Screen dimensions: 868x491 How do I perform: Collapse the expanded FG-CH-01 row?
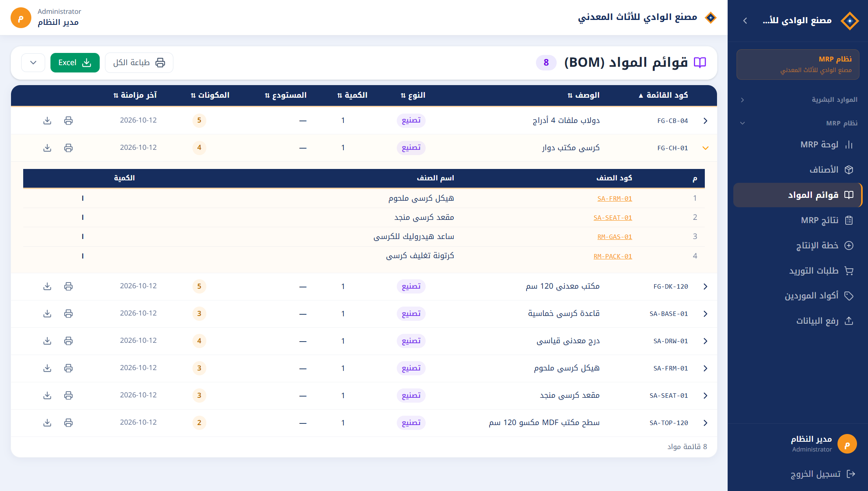(x=705, y=148)
